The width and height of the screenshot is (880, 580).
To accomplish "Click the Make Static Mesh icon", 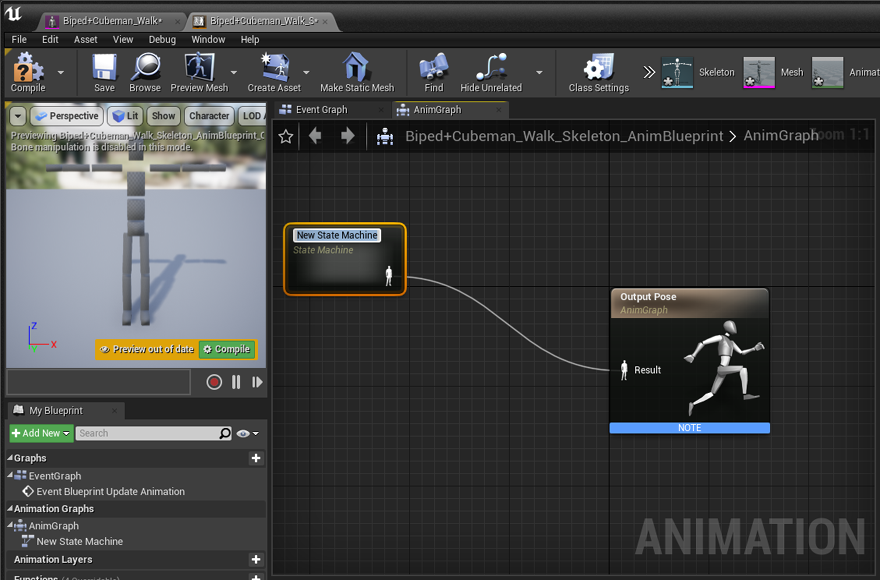I will tap(357, 72).
